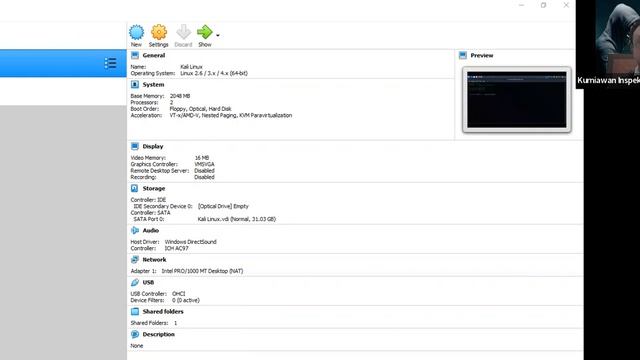Click the Description 'None' text
Image resolution: width=640 pixels, height=360 pixels.
tap(137, 346)
